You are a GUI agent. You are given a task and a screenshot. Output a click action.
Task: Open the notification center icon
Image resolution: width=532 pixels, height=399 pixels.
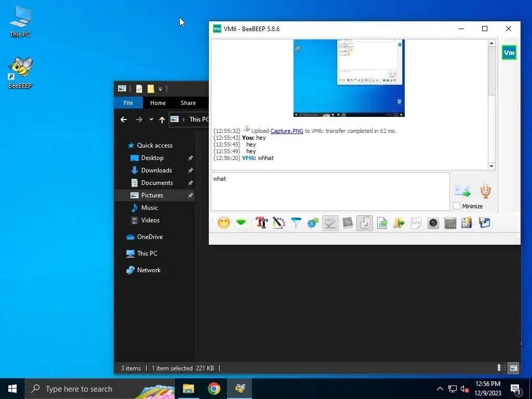click(516, 389)
